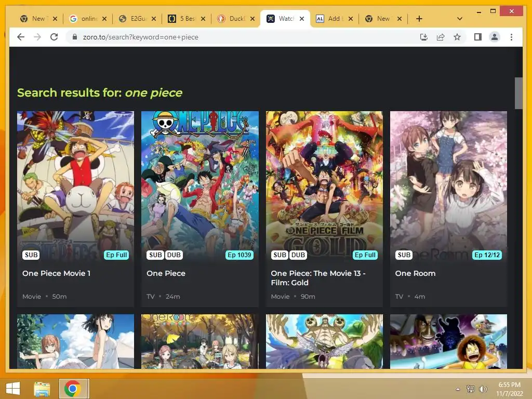This screenshot has width=532, height=399.
Task: Open second-row thumbnail with shocked Luffy
Action: [448, 341]
